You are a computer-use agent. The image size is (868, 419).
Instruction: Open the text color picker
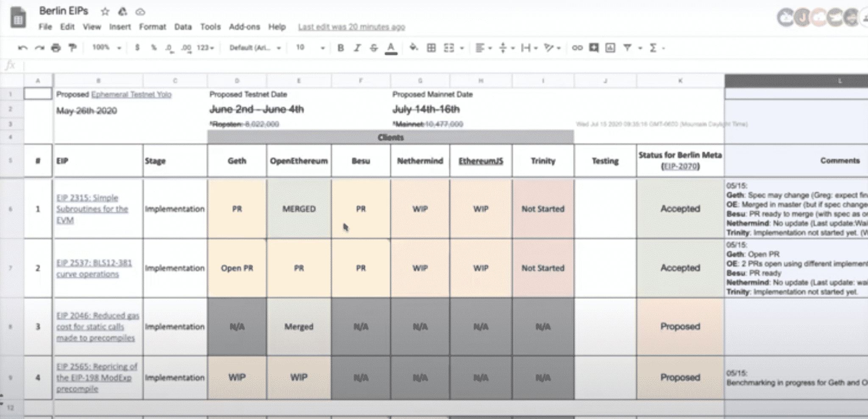(x=391, y=48)
